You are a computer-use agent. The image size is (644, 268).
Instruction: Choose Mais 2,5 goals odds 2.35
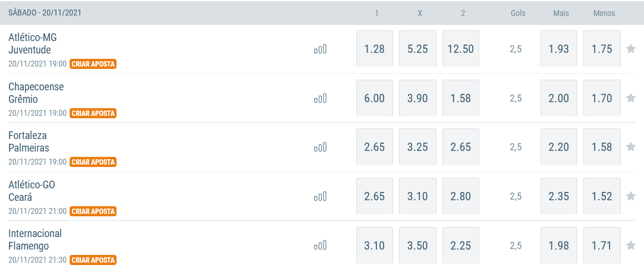coord(559,196)
